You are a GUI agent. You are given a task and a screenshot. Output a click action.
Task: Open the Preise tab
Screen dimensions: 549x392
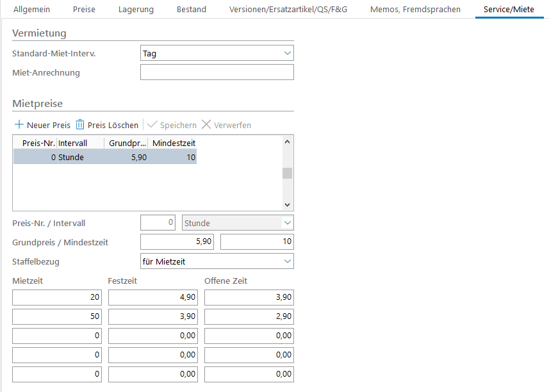click(84, 10)
